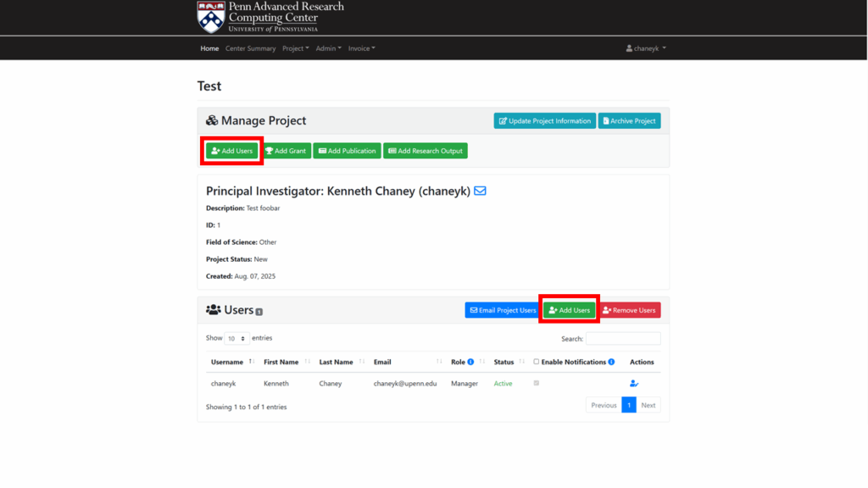This screenshot has height=488, width=868.
Task: Click the info icon next to Enable Notifications
Action: [x=611, y=362]
